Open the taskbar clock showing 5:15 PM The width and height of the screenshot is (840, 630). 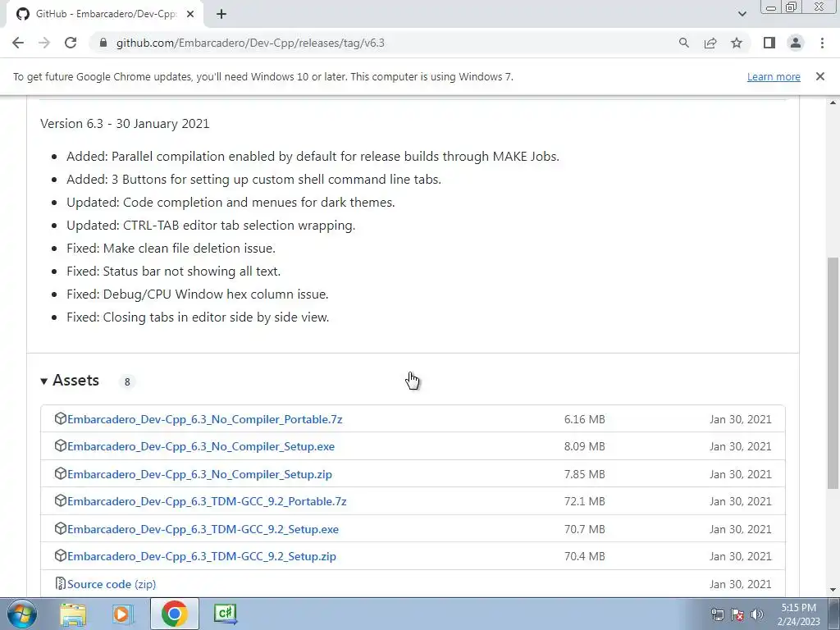[x=798, y=614]
